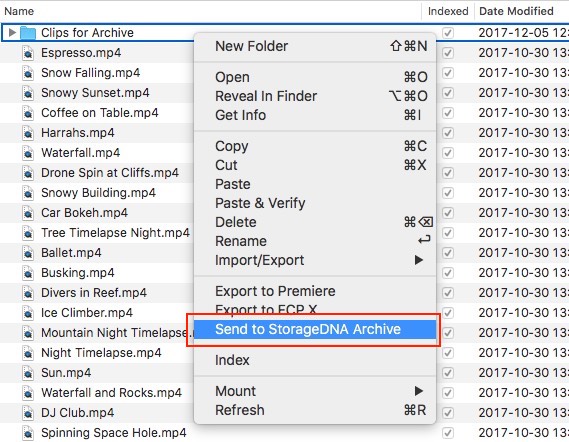The width and height of the screenshot is (569, 442).
Task: Click the Clips for Archive folder icon
Action: click(x=28, y=33)
